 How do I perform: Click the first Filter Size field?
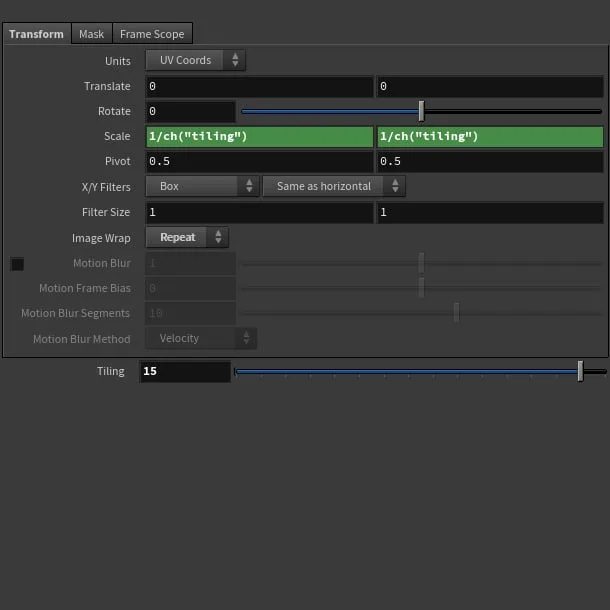pos(259,212)
